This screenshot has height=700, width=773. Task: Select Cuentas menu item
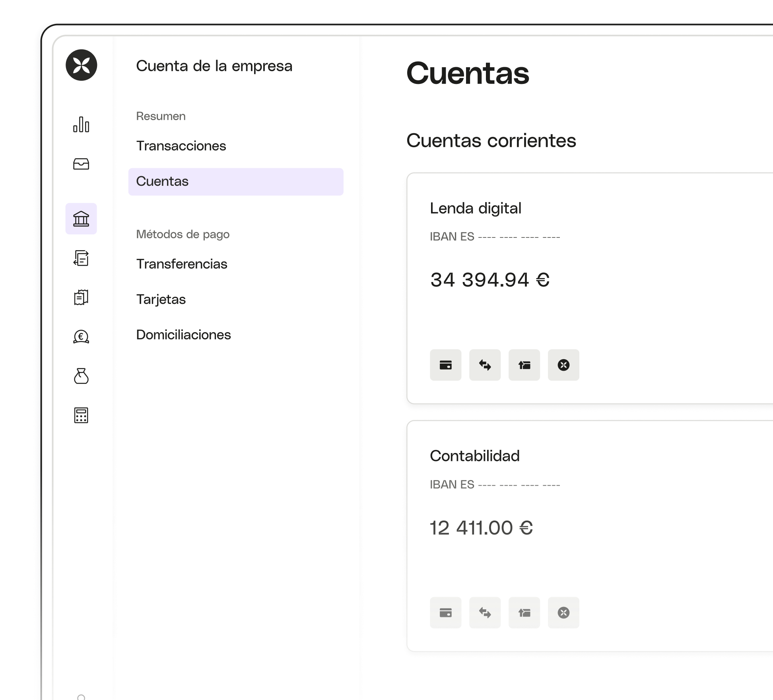[236, 181]
